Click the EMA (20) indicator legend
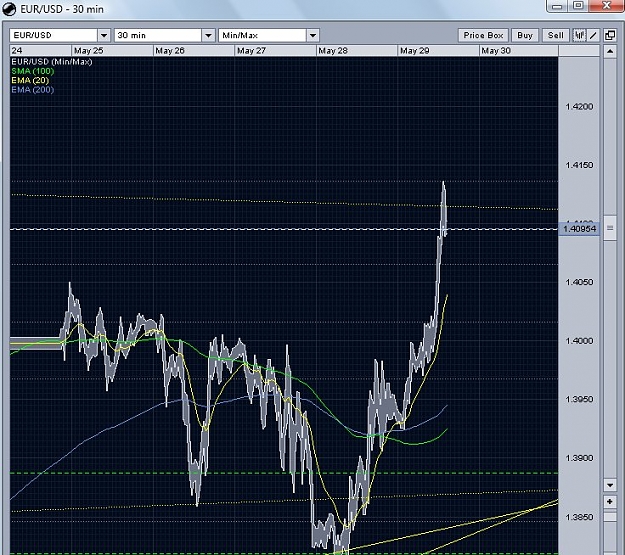The height and width of the screenshot is (555, 625). click(x=30, y=80)
